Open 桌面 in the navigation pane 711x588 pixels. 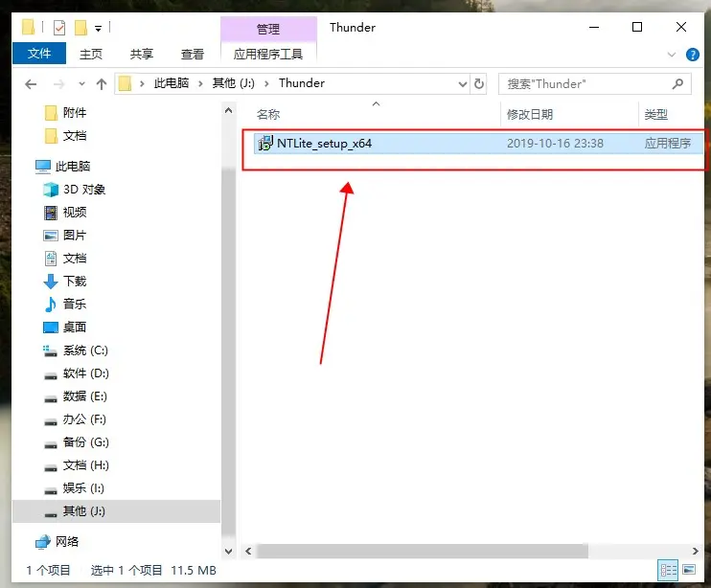65,328
